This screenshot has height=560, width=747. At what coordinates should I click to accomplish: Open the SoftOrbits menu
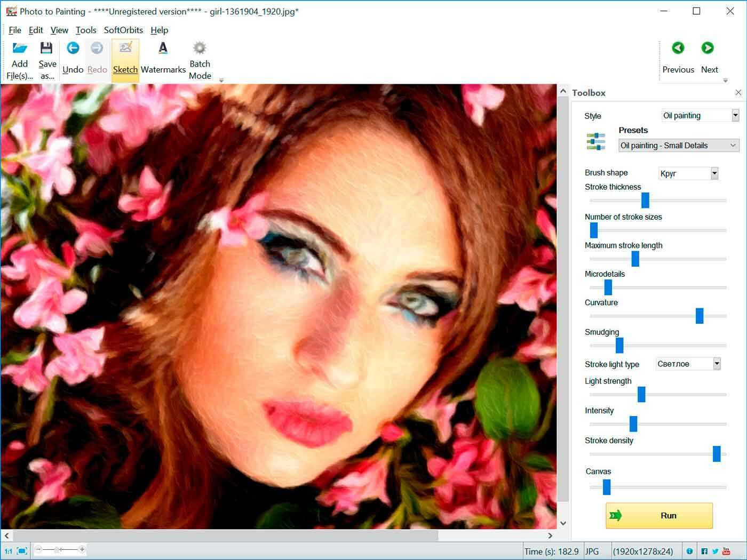tap(123, 30)
